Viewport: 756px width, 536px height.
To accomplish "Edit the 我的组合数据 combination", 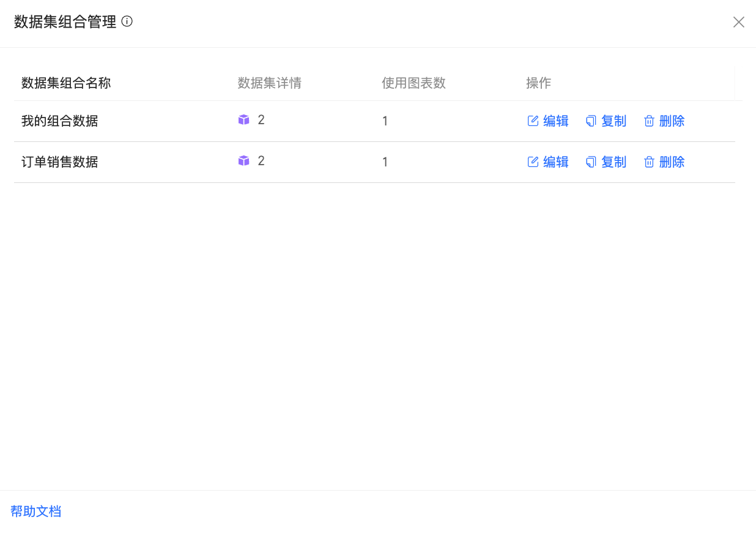I will (x=548, y=121).
